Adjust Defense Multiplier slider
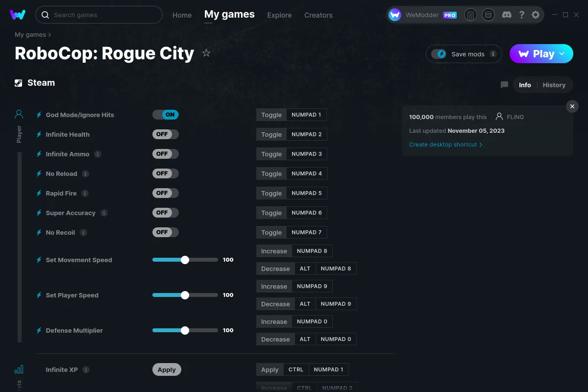Viewport: 588px width, 392px height. pos(185,330)
